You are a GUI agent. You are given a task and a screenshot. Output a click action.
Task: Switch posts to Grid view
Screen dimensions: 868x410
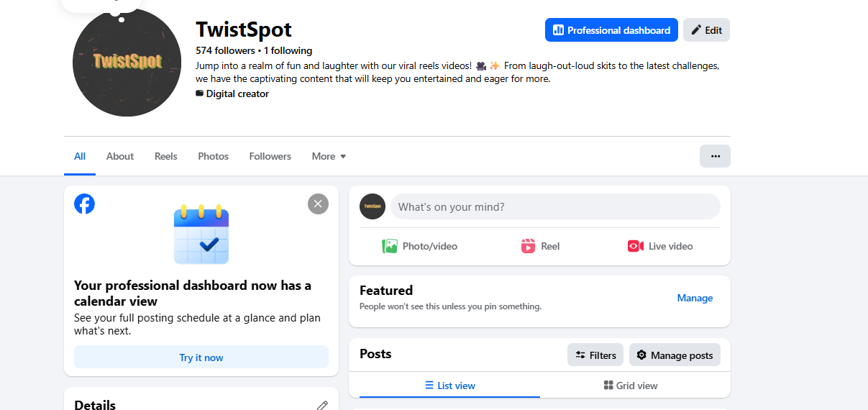point(631,386)
